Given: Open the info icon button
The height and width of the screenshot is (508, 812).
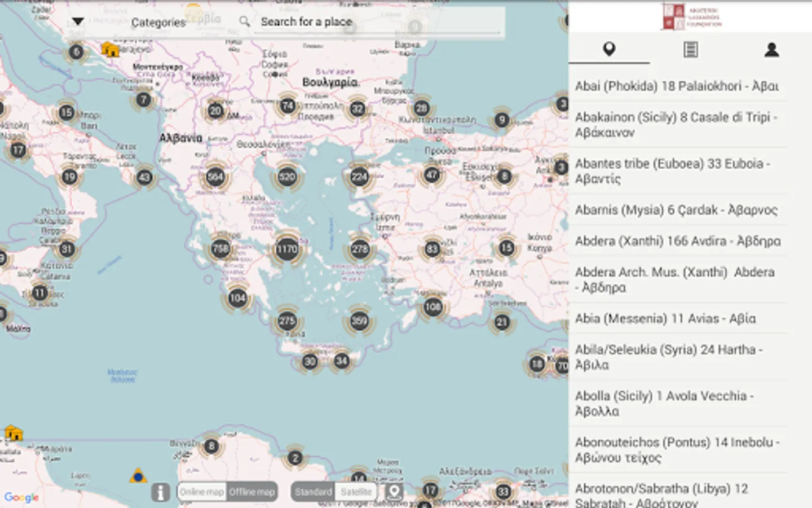Looking at the screenshot, I should [160, 492].
